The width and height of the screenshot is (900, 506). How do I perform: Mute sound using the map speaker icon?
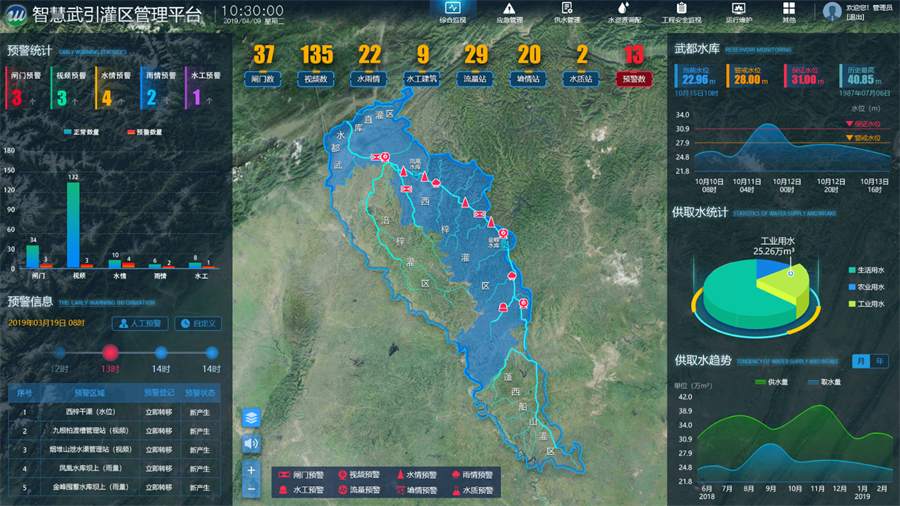pos(251,443)
